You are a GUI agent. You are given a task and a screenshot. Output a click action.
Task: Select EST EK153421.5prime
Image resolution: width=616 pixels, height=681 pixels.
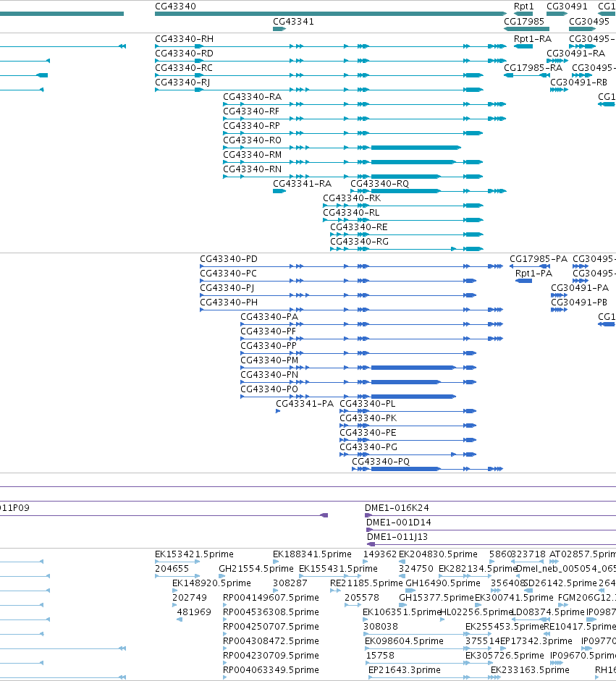click(x=194, y=554)
